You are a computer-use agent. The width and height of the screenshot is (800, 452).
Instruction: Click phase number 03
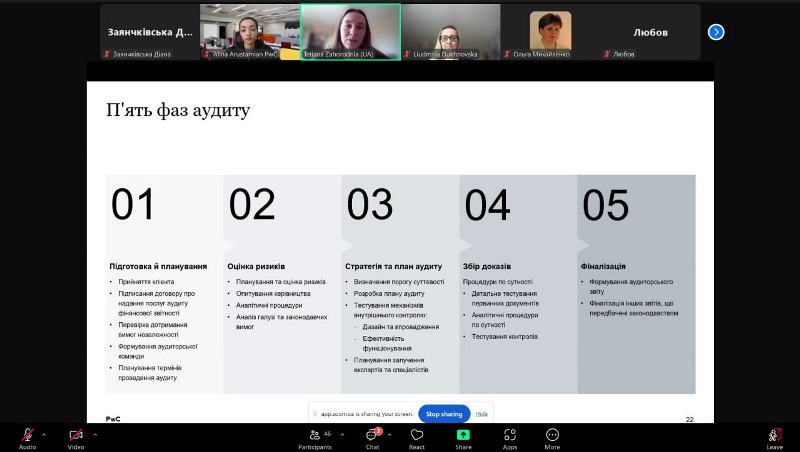[370, 204]
